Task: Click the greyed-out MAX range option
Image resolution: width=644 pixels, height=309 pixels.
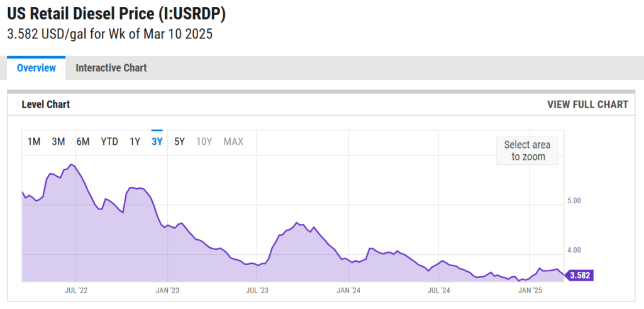Action: pyautogui.click(x=233, y=142)
